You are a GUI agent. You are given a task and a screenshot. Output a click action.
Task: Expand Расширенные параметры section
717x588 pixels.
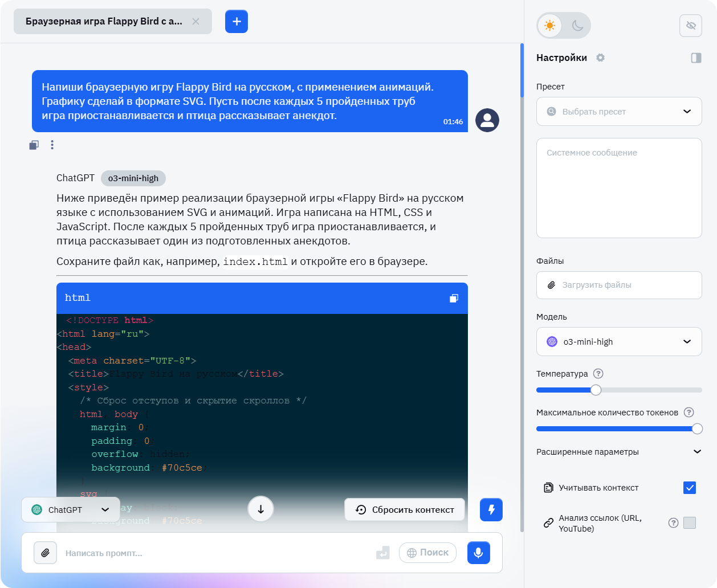[x=619, y=452]
